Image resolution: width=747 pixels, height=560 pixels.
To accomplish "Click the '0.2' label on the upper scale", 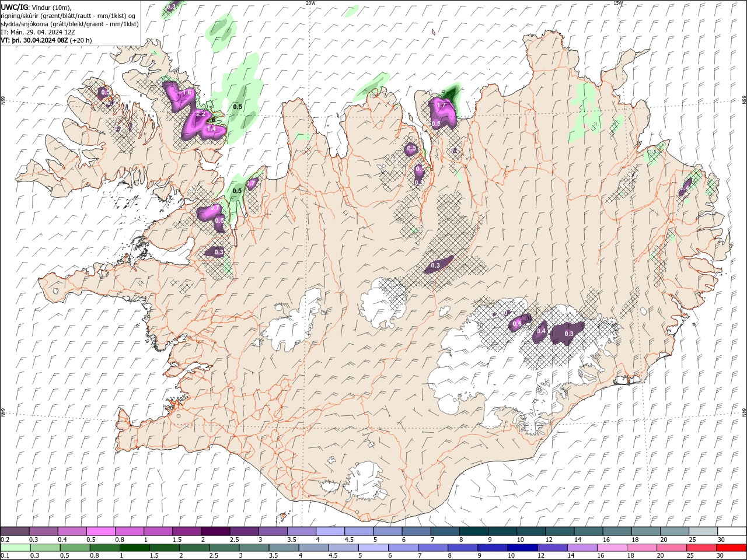I will coord(5,540).
